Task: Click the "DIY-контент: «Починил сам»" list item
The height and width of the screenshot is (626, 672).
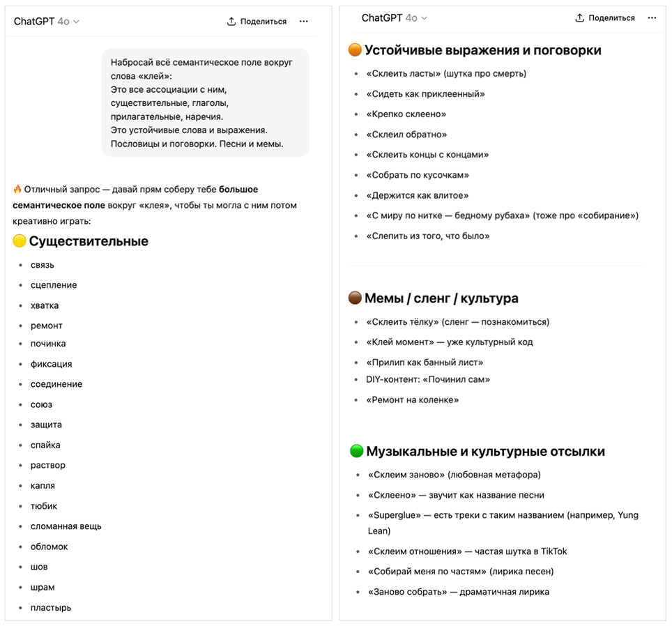Action: click(x=428, y=380)
